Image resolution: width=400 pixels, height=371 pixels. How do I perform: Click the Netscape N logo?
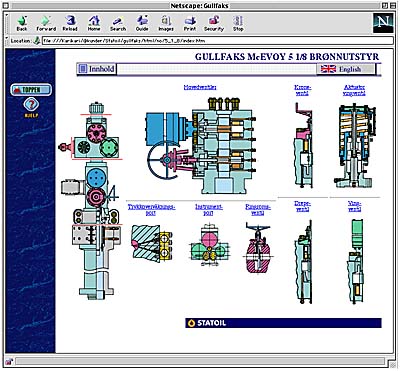[x=383, y=23]
